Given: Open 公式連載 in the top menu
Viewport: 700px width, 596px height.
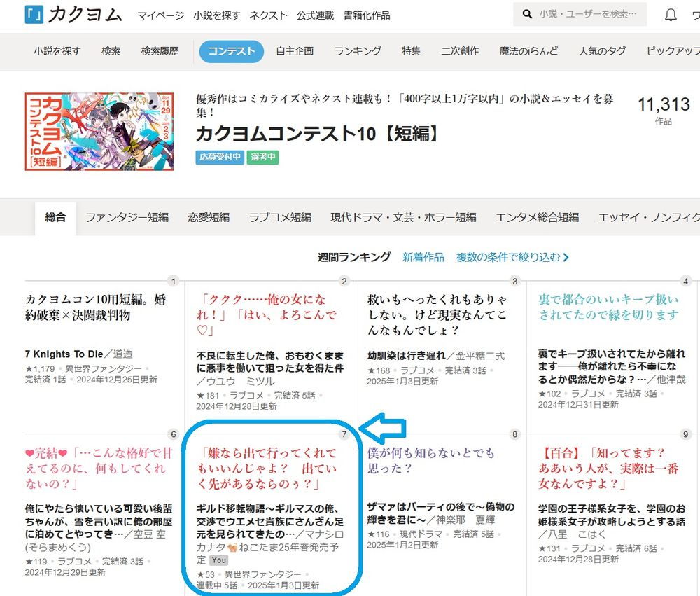Looking at the screenshot, I should 315,15.
